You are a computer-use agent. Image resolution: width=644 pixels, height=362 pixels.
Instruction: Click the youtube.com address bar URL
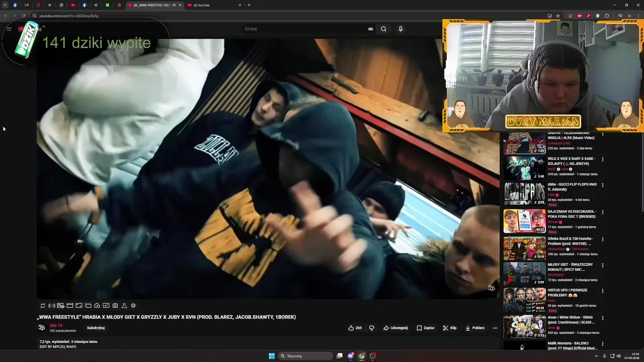pyautogui.click(x=69, y=16)
